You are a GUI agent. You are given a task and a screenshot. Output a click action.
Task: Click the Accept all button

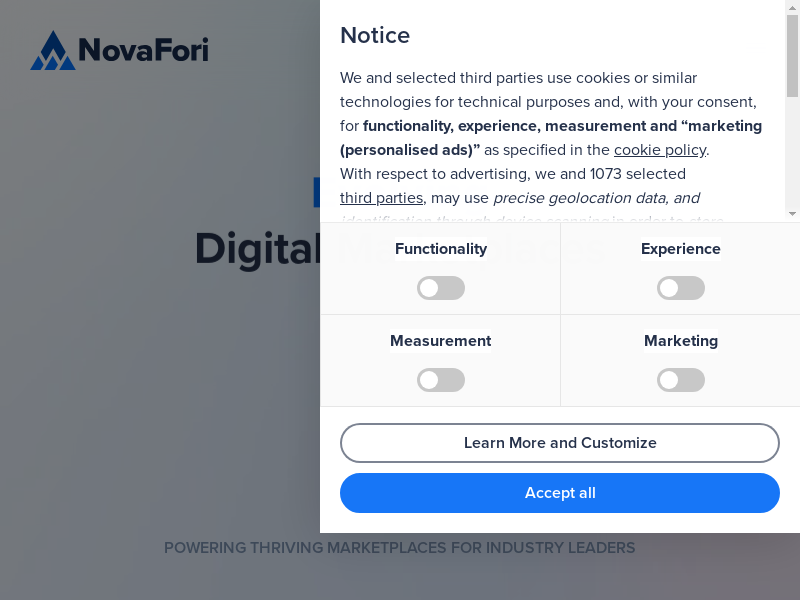(x=560, y=493)
